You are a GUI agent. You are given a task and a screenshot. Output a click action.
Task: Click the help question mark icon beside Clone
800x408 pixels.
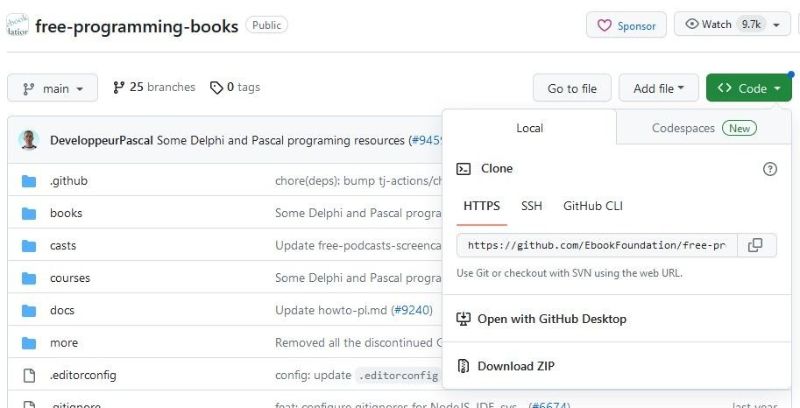[769, 169]
